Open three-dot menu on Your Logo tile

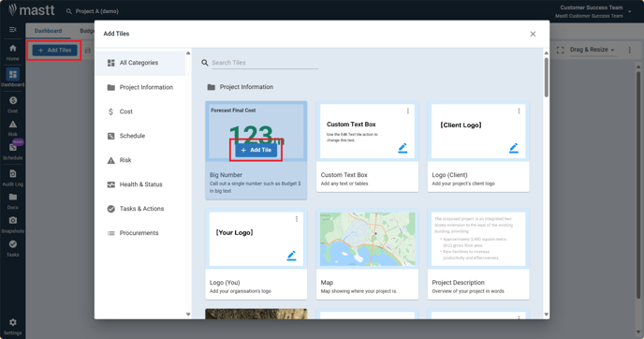tap(297, 219)
